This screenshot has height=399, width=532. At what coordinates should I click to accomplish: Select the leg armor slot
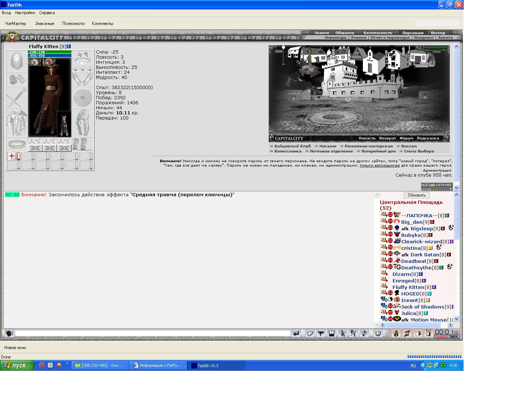pos(83,123)
